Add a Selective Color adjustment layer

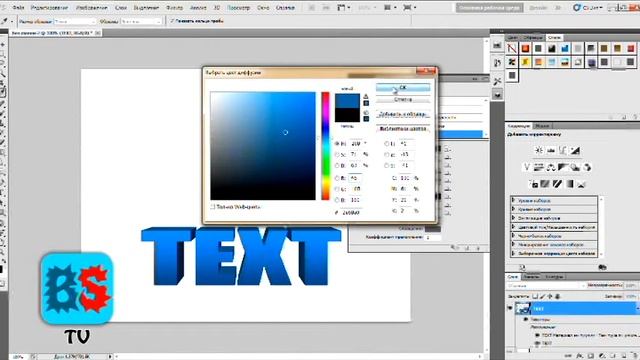582,184
